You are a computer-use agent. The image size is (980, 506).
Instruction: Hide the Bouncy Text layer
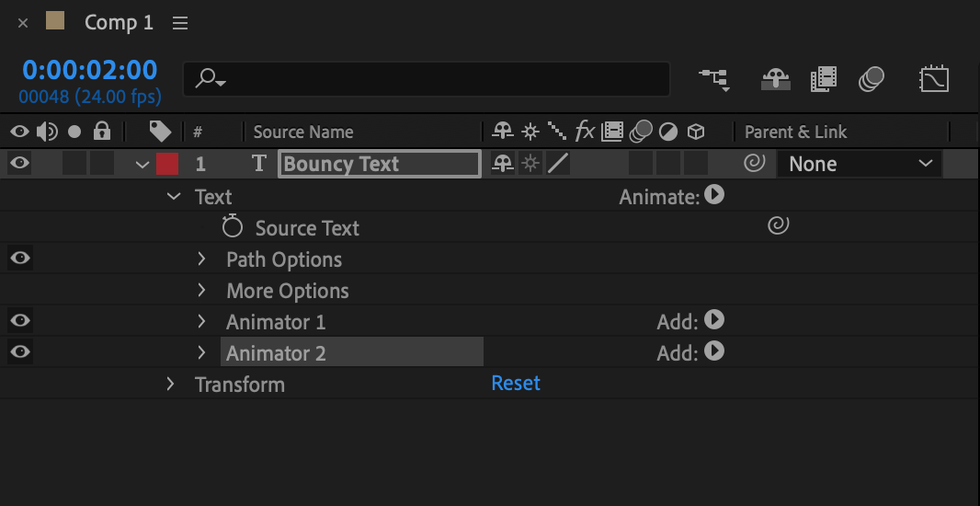[x=19, y=164]
